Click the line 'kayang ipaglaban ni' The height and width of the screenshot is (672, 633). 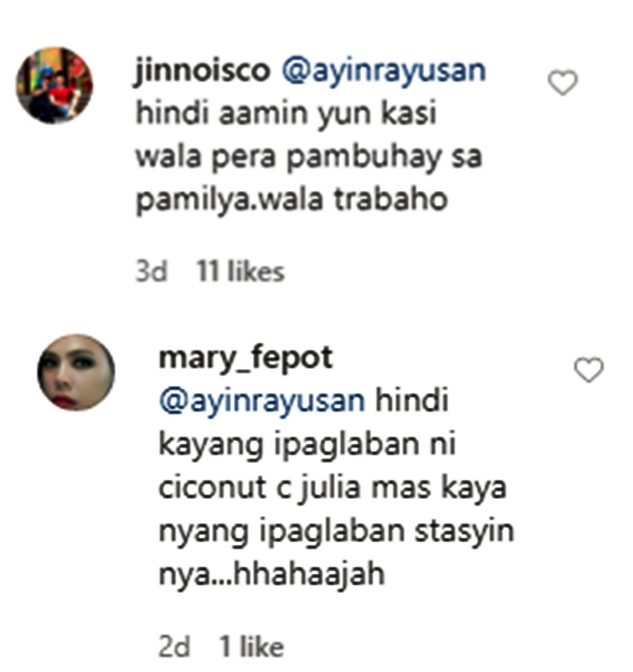coord(307,444)
